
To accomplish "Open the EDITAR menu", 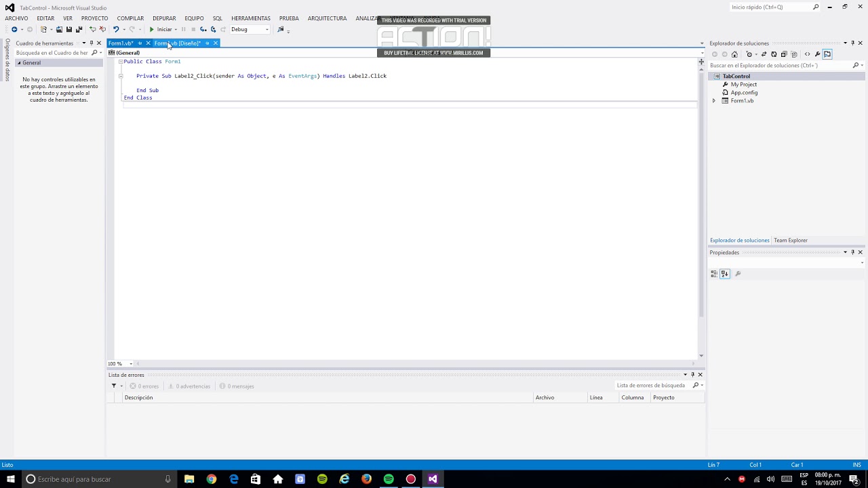I will pyautogui.click(x=45, y=18).
